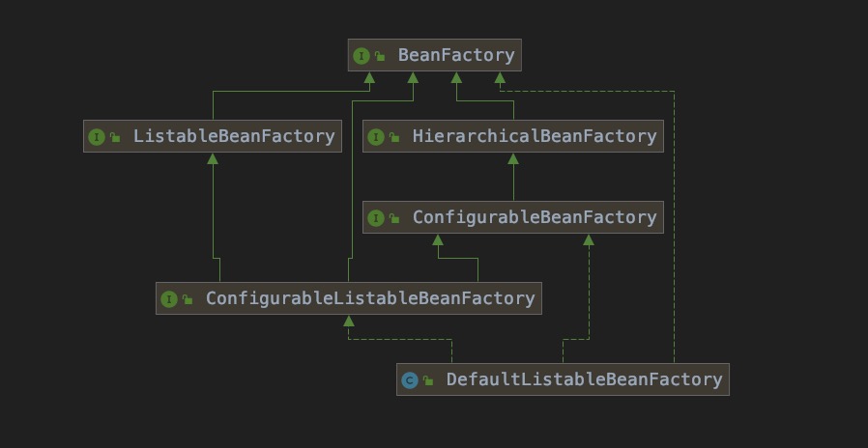The image size is (868, 448).
Task: Click the interface icon on ConfigurableBeanFactory node
Action: (376, 218)
